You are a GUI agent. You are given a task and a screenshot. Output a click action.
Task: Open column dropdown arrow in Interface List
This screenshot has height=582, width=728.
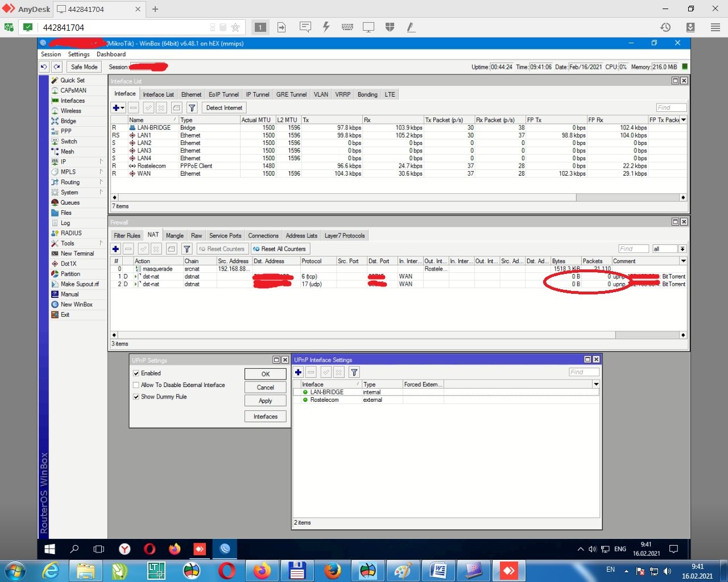683,120
